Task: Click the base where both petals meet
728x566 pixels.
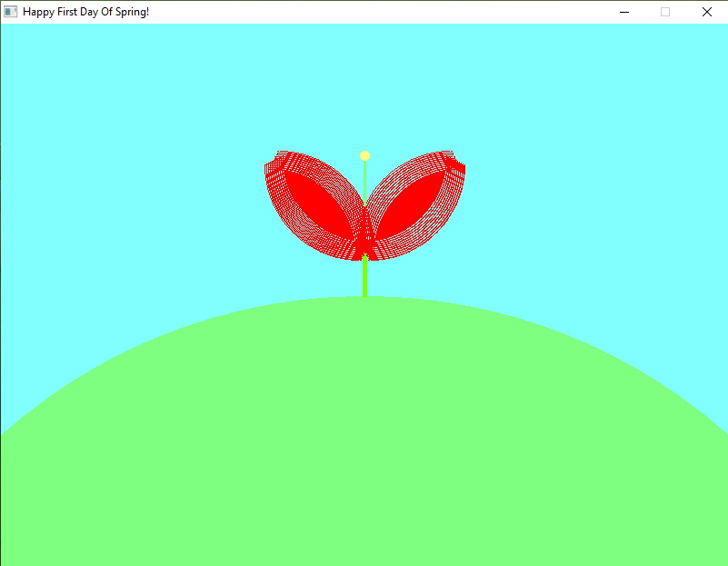Action: tap(364, 243)
